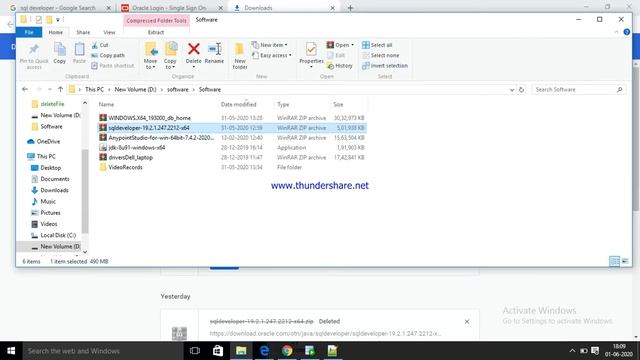The width and height of the screenshot is (640, 360).
Task: Click Invert selection in ribbon
Action: (384, 65)
